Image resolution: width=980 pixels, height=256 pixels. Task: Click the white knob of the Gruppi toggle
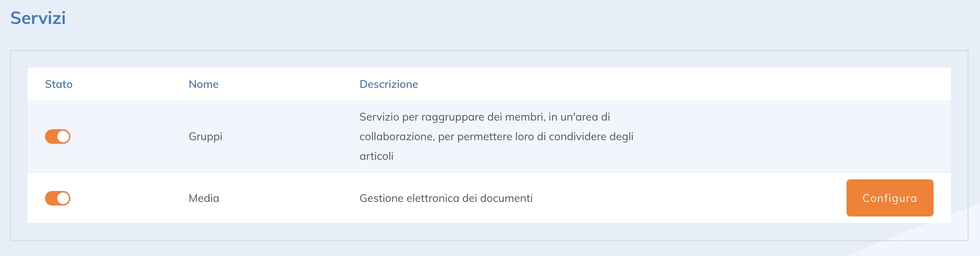point(63,137)
